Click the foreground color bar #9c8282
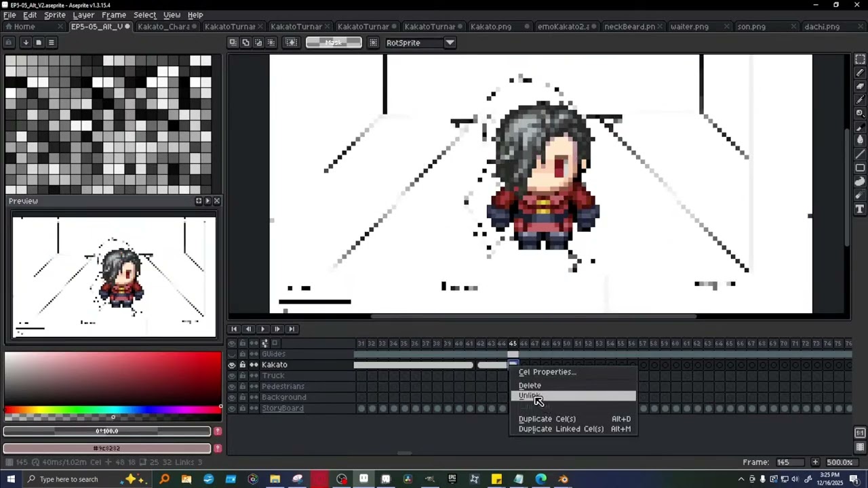The height and width of the screenshot is (488, 868). [107, 448]
